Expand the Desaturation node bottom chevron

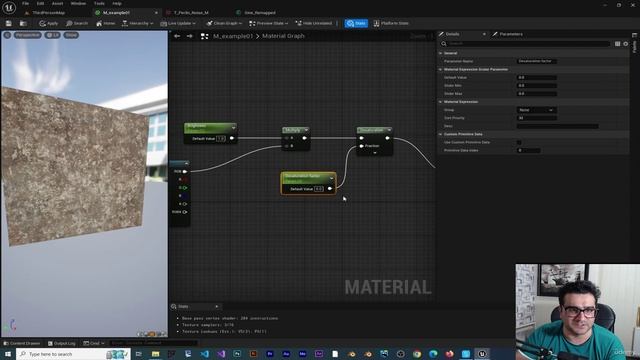pos(375,153)
